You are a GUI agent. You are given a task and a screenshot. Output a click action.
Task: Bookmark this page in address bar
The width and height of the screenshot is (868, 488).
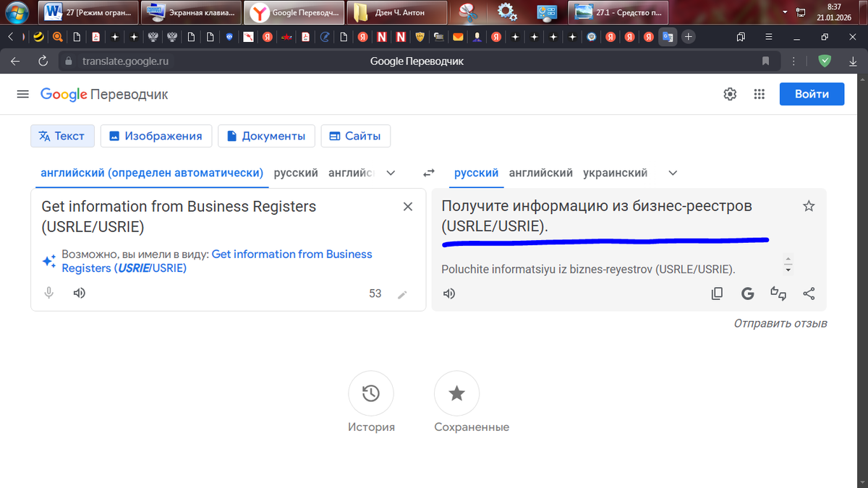[765, 61]
